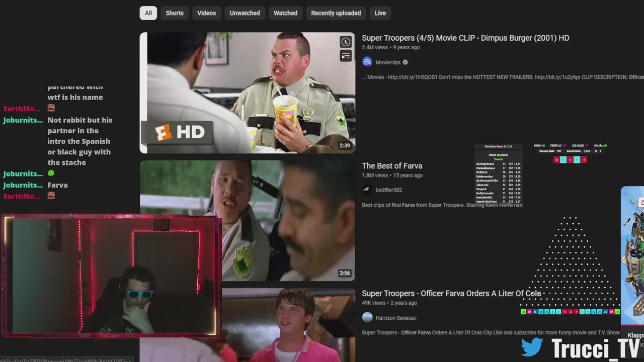The image size is (644, 362).
Task: Click the red -2 result box
Action: pyautogui.click(x=556, y=160)
